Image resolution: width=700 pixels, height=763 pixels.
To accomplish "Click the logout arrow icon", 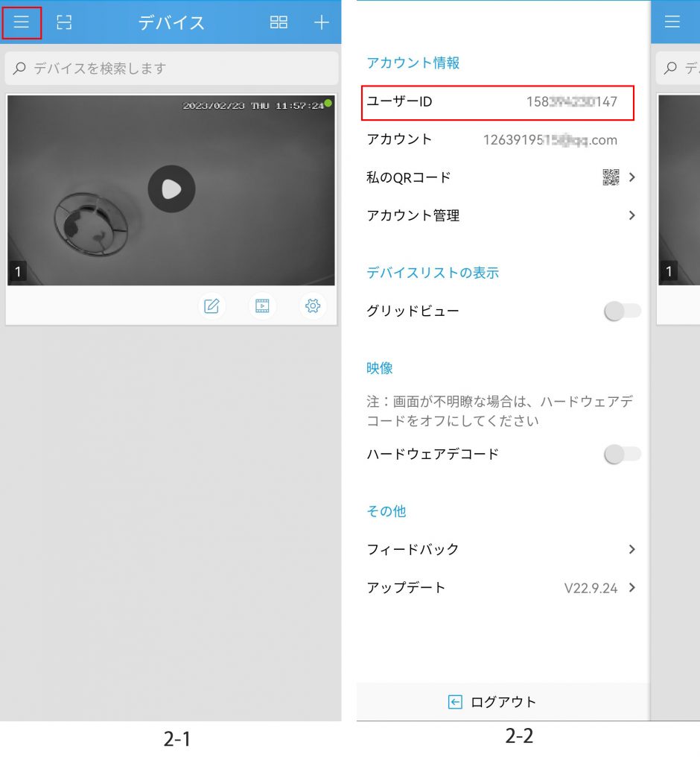I will 455,702.
